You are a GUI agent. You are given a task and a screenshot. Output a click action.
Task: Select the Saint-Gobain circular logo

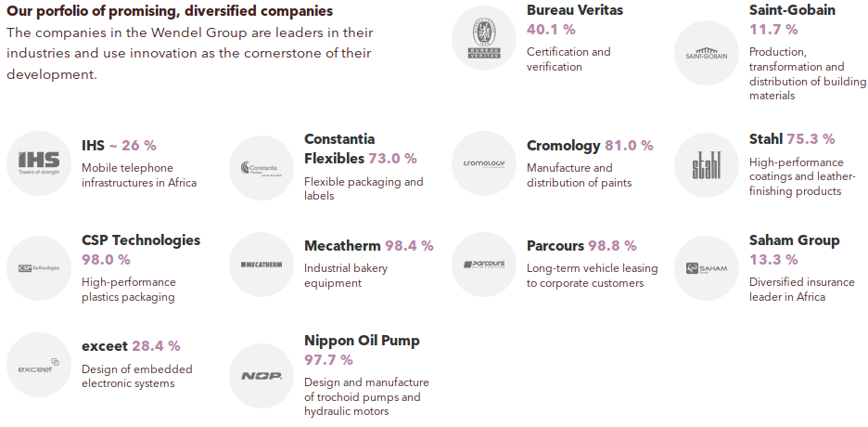point(706,54)
